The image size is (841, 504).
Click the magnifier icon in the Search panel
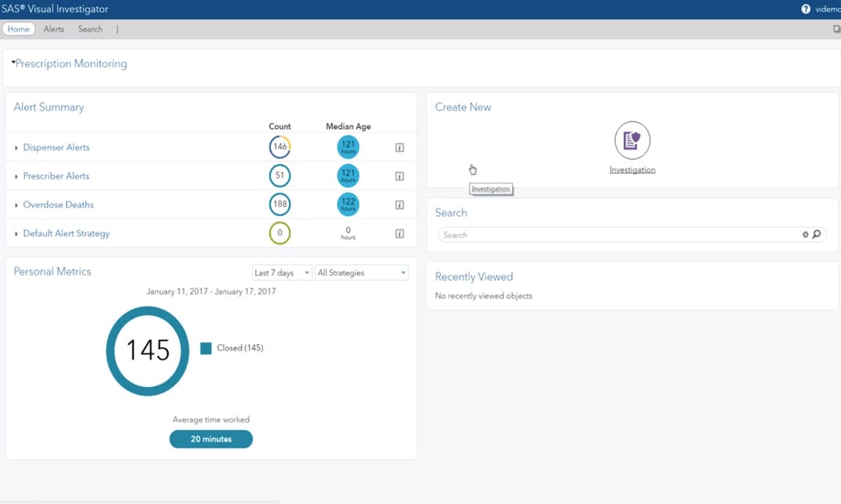(x=817, y=234)
